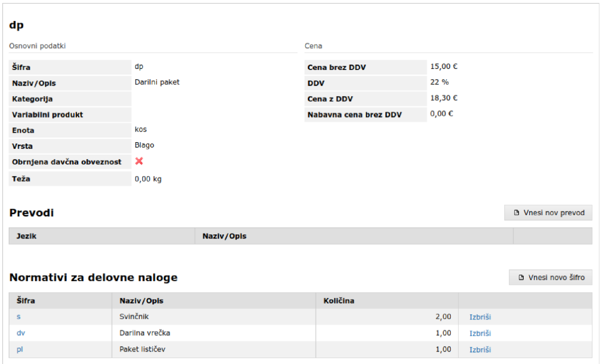Open the product link 'dv'

[x=21, y=333]
